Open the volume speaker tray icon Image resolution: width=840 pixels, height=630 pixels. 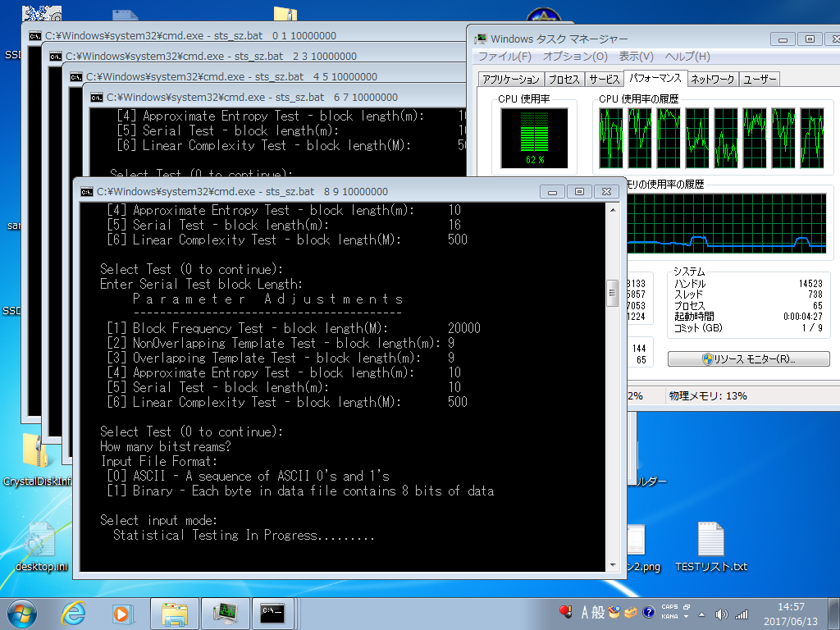click(722, 614)
